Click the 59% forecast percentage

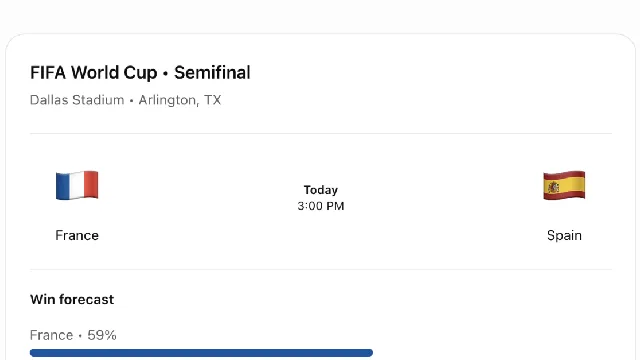(102, 335)
